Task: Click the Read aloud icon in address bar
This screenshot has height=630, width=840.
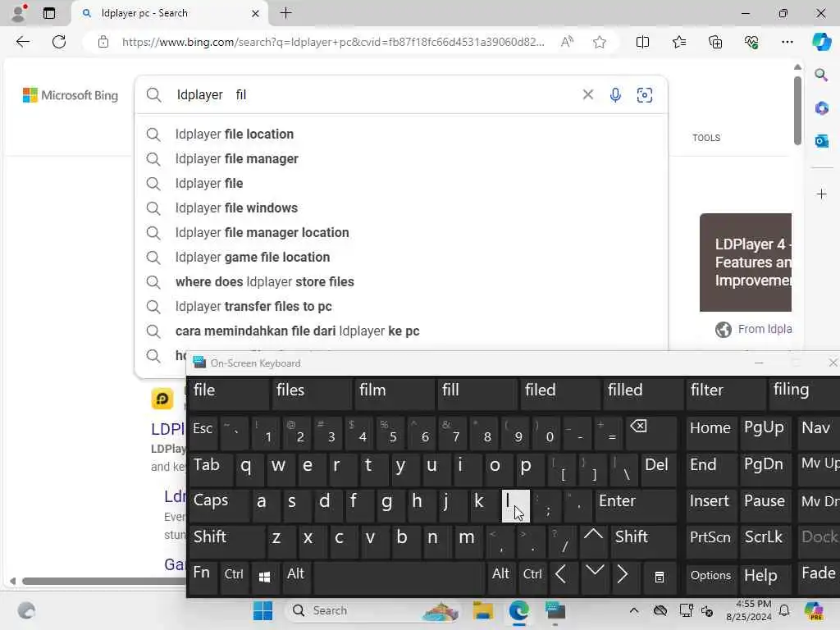Action: [567, 42]
